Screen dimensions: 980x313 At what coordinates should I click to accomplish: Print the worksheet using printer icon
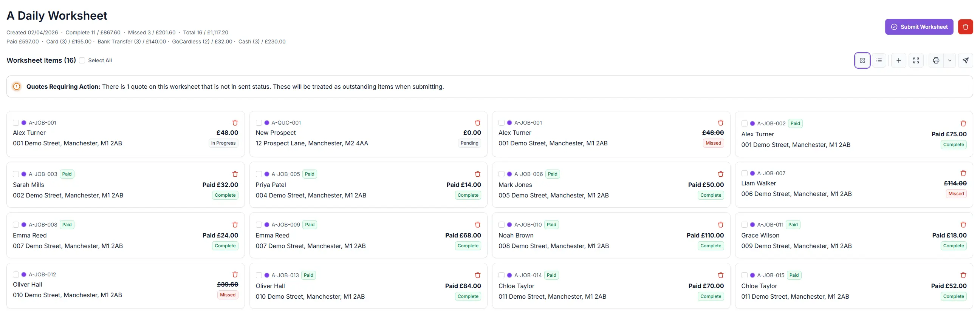click(936, 60)
